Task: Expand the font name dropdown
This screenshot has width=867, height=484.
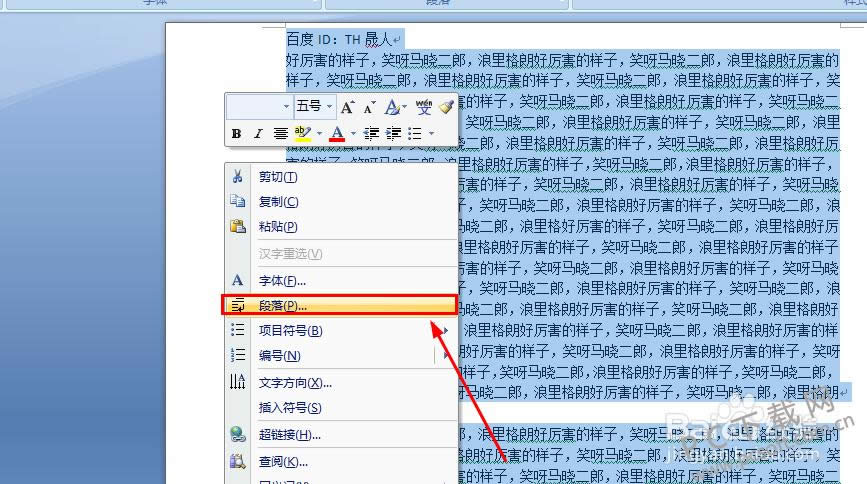Action: [286, 106]
